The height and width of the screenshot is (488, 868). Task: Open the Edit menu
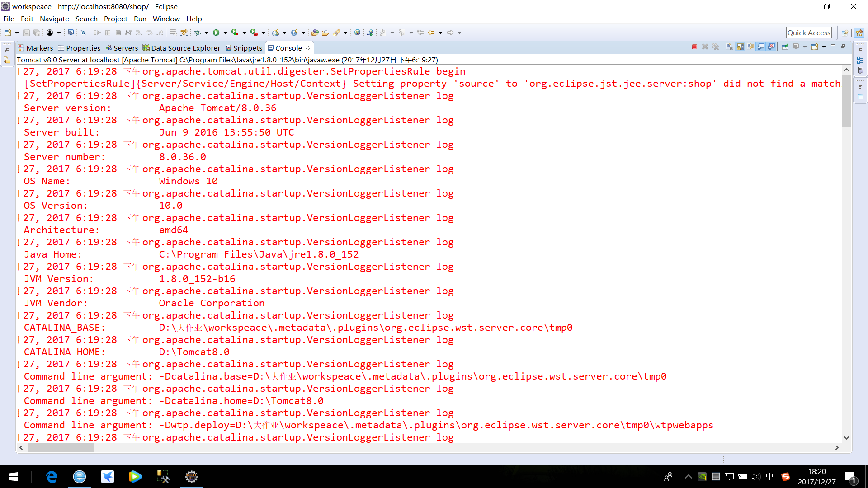pyautogui.click(x=27, y=19)
